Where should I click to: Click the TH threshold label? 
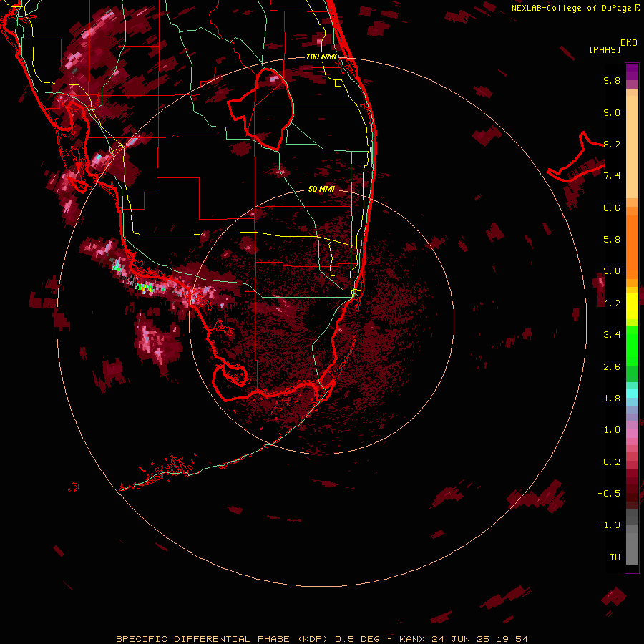point(615,557)
